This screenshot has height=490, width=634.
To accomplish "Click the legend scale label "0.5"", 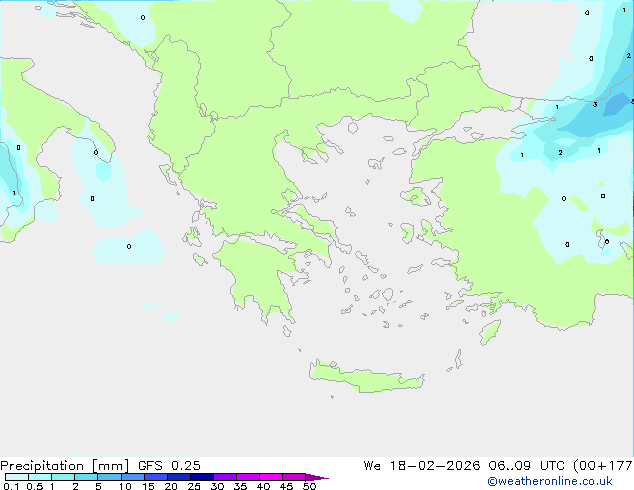I will click(x=35, y=486).
